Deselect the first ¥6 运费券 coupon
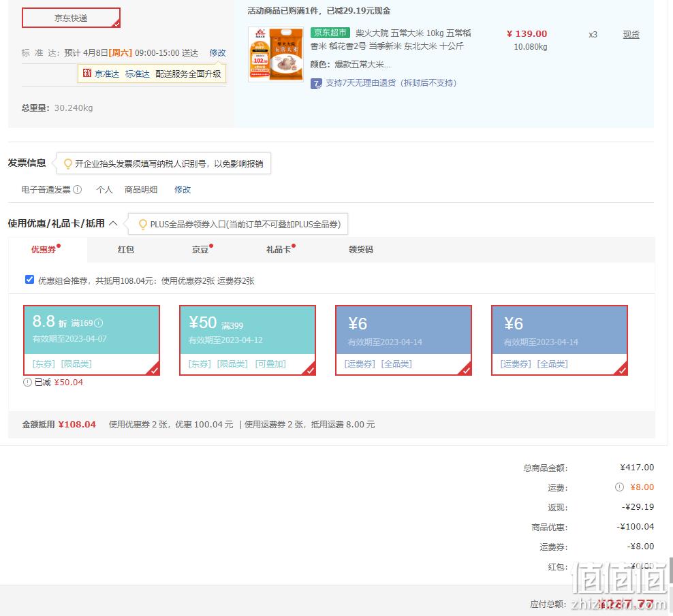This screenshot has height=616, width=673. (x=403, y=340)
